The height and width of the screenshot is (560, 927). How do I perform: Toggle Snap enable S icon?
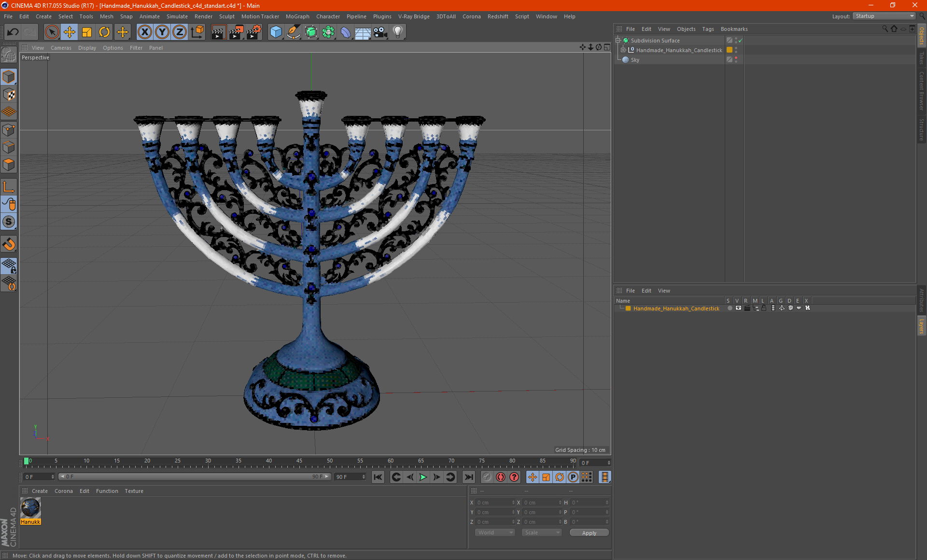pyautogui.click(x=9, y=222)
